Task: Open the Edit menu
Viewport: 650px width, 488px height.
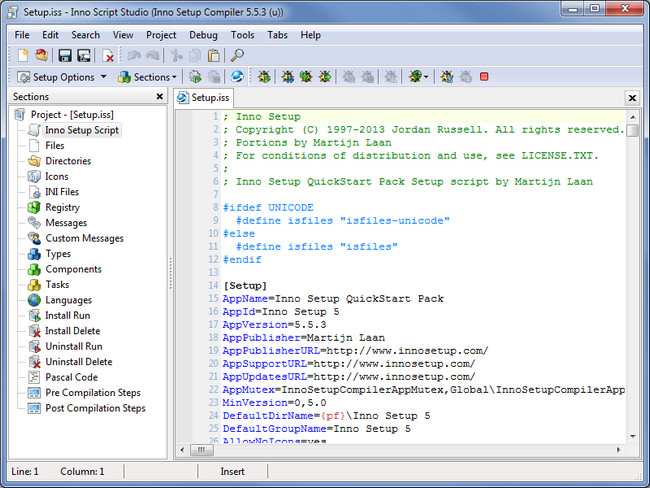Action: [50, 35]
